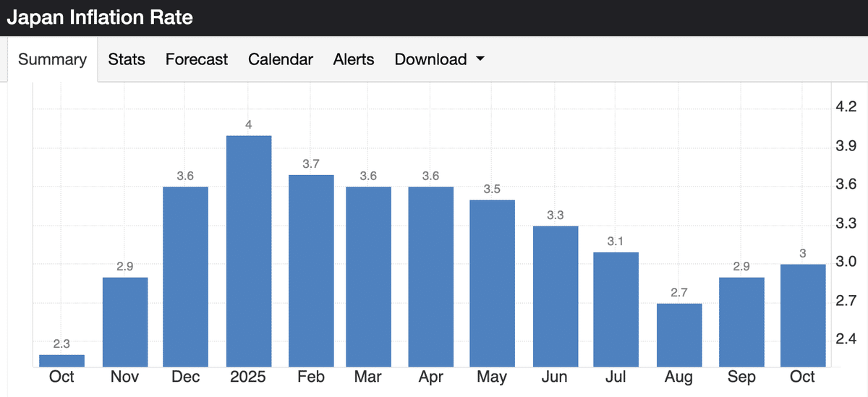Open the Alerts tab
This screenshot has width=868, height=397.
tap(354, 59)
